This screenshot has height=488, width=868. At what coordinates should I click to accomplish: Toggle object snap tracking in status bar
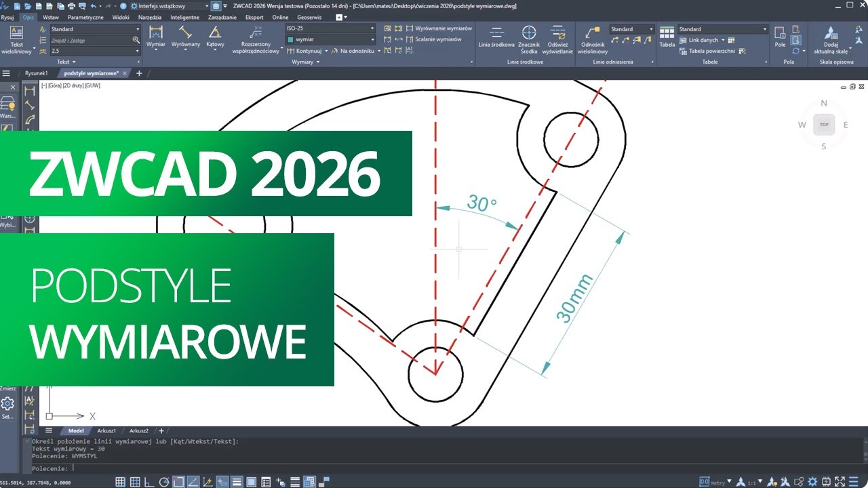[x=193, y=482]
